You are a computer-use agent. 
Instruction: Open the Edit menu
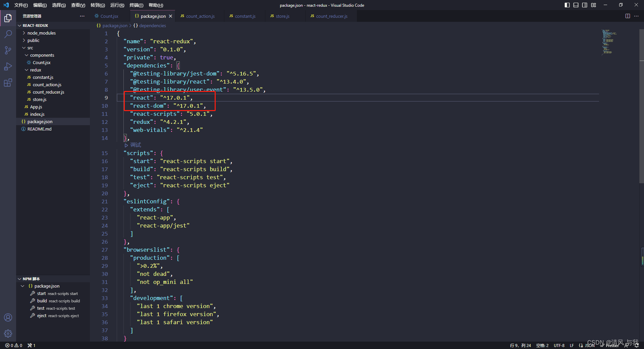pos(40,5)
